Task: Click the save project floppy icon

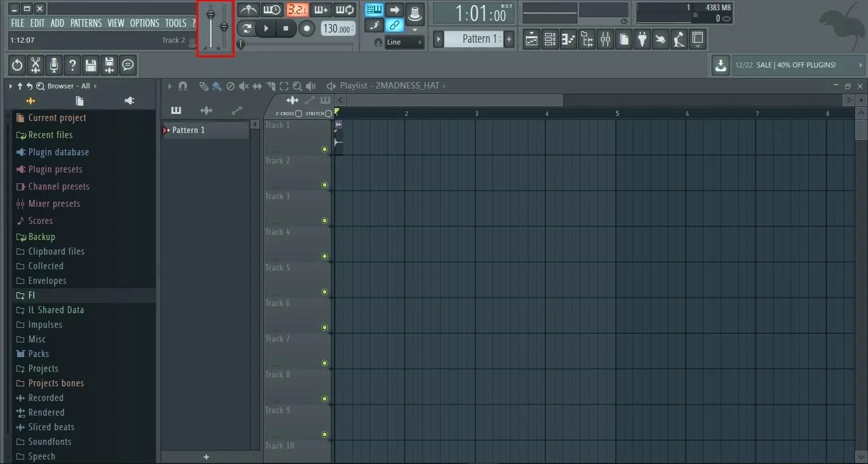Action: pos(91,65)
